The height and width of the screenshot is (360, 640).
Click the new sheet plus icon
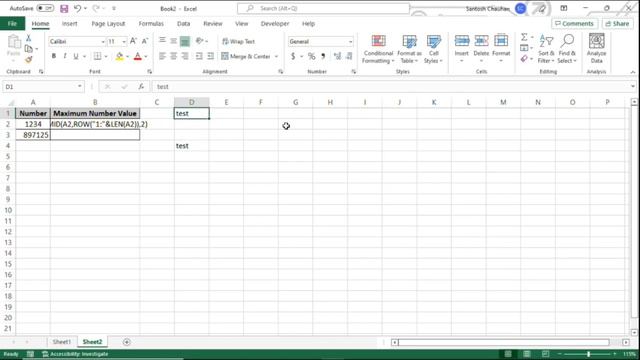[127, 342]
